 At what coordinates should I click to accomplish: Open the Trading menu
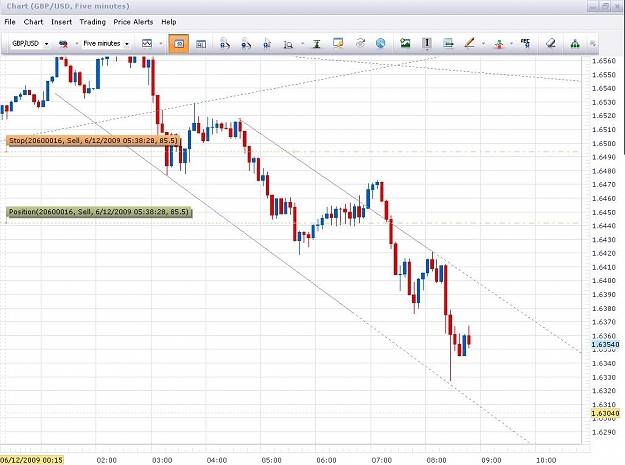tap(92, 22)
